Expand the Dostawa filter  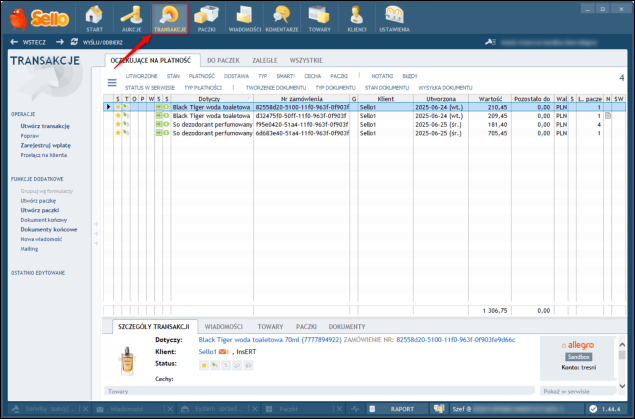[x=237, y=75]
